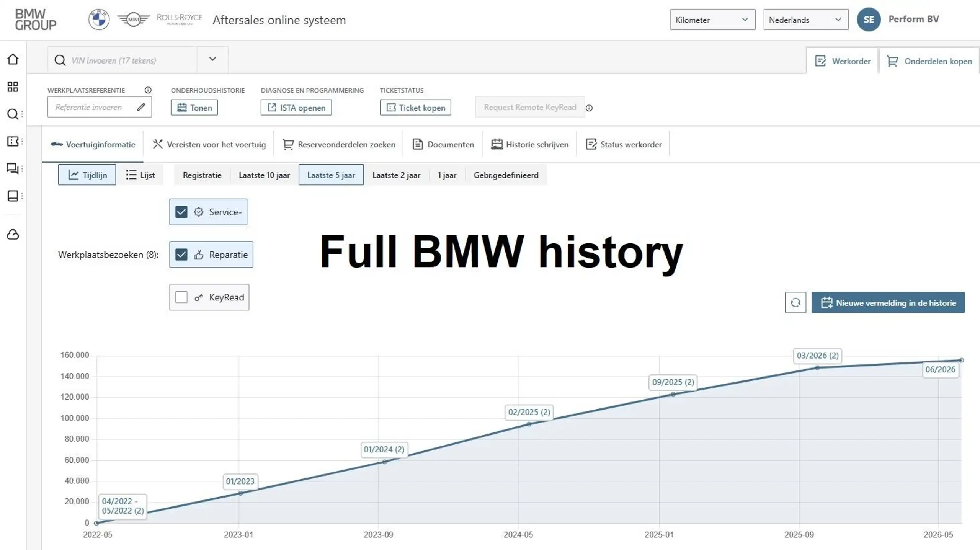Open the ticket sidebar icon
Viewport: 980px width, 550px height.
tap(13, 141)
